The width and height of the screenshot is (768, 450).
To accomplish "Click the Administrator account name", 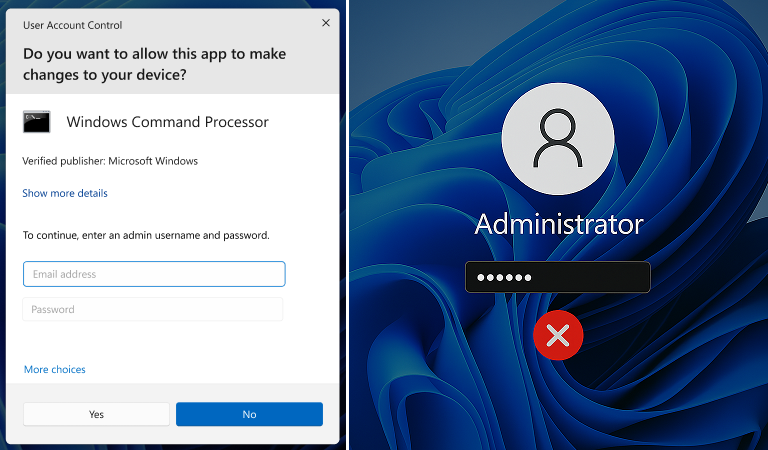I will pyautogui.click(x=558, y=224).
